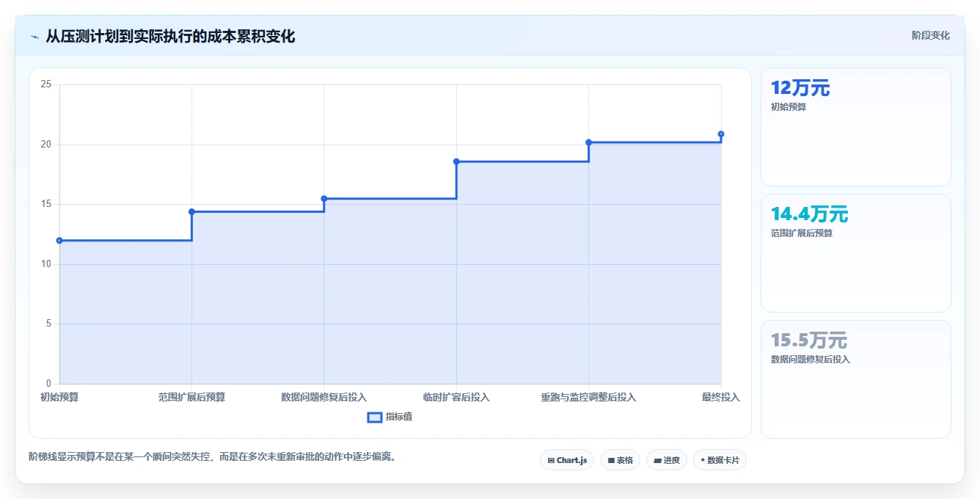Open the 12万元 初始预算 card
This screenshot has height=499, width=980.
(x=856, y=127)
